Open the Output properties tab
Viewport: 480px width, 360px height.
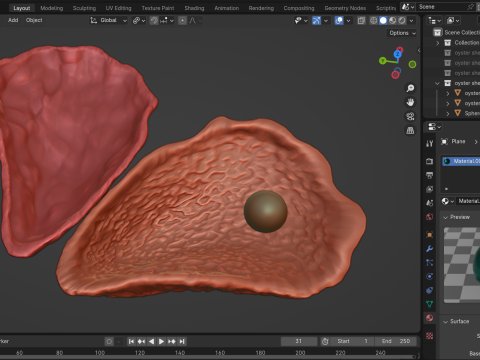coord(430,175)
